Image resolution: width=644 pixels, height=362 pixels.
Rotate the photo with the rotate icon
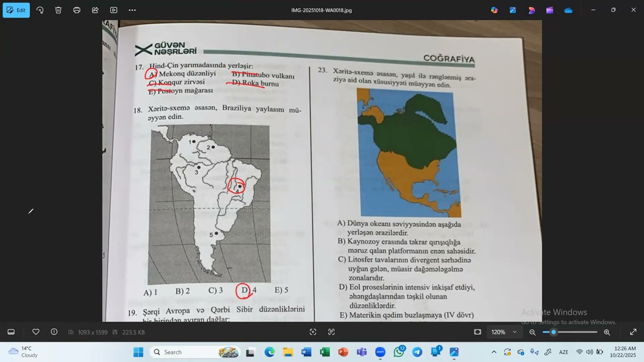point(40,10)
